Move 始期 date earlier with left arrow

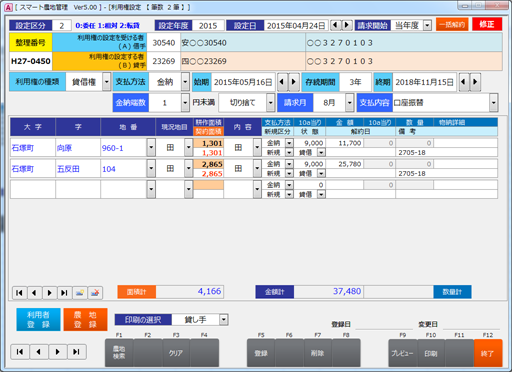tap(282, 82)
